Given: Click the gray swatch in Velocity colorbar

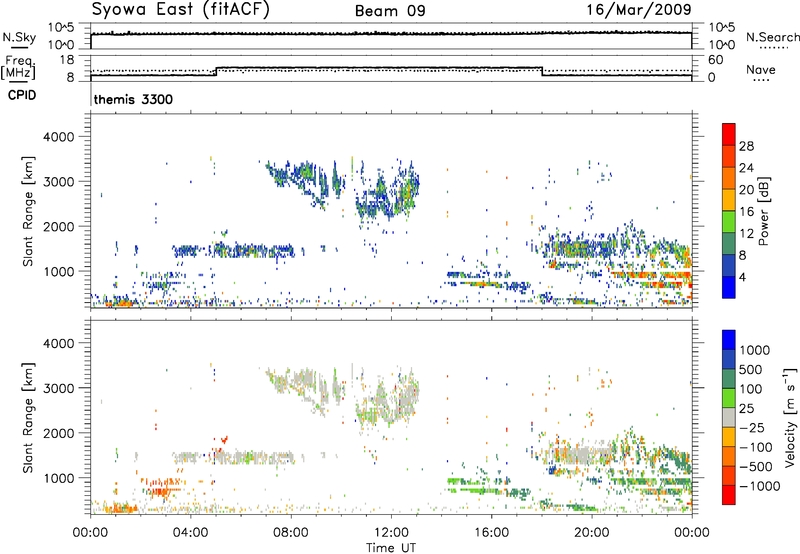Looking at the screenshot, I should click(729, 417).
